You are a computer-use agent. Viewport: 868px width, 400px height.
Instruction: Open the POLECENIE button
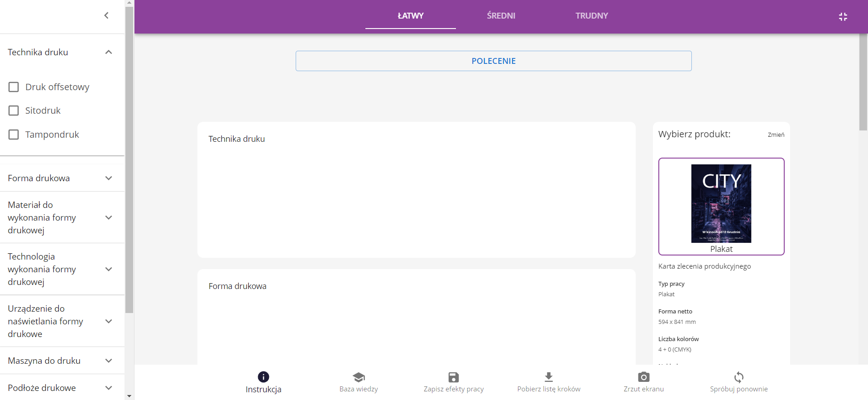494,61
